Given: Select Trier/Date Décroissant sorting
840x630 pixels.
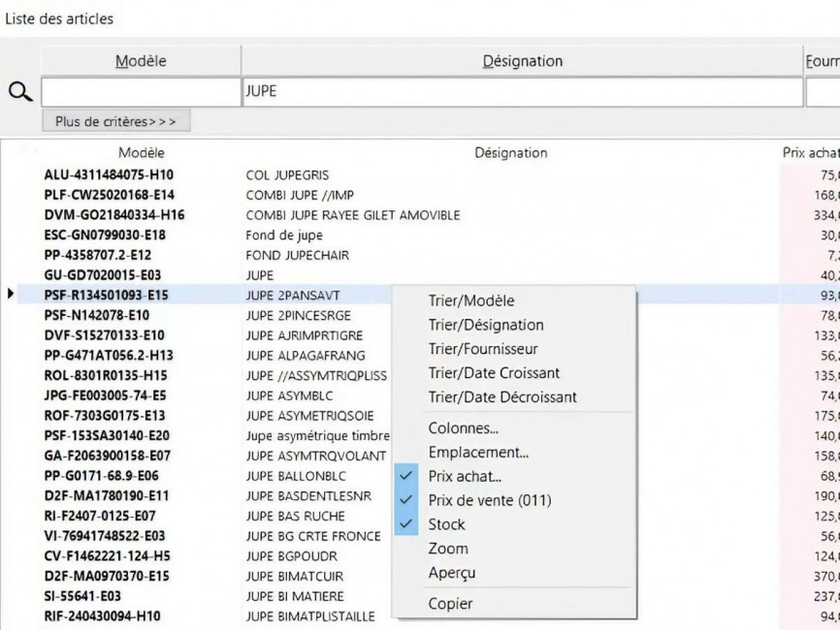Looking at the screenshot, I should click(x=501, y=396).
